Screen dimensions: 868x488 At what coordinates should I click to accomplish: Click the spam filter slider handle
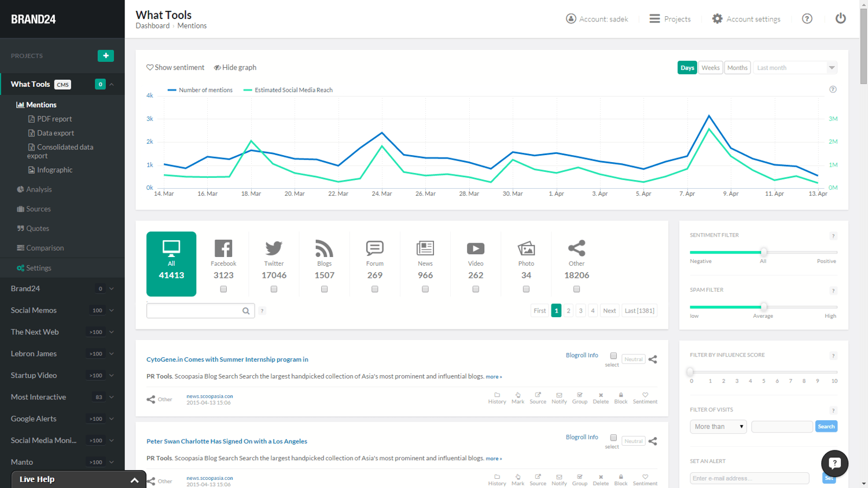pyautogui.click(x=764, y=307)
